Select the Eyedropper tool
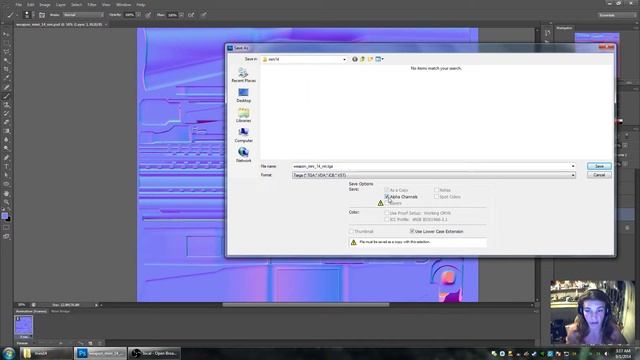The image size is (640, 360). tap(6, 78)
